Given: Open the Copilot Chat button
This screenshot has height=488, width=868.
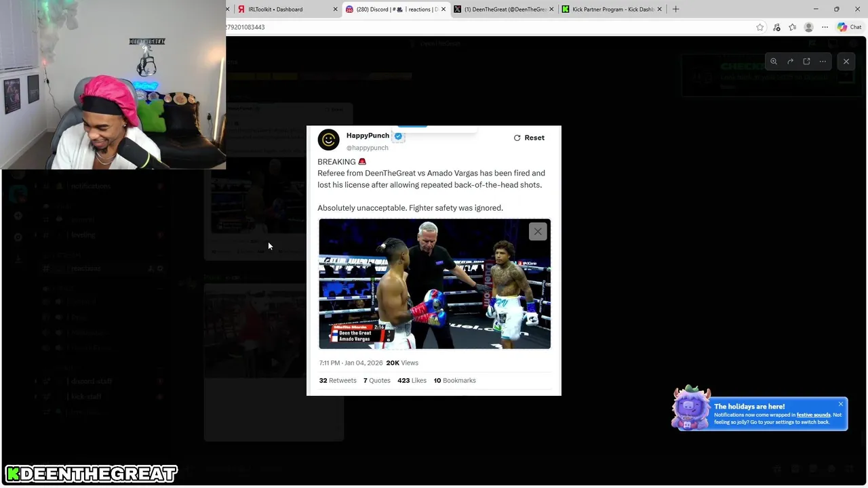Looking at the screenshot, I should (850, 27).
